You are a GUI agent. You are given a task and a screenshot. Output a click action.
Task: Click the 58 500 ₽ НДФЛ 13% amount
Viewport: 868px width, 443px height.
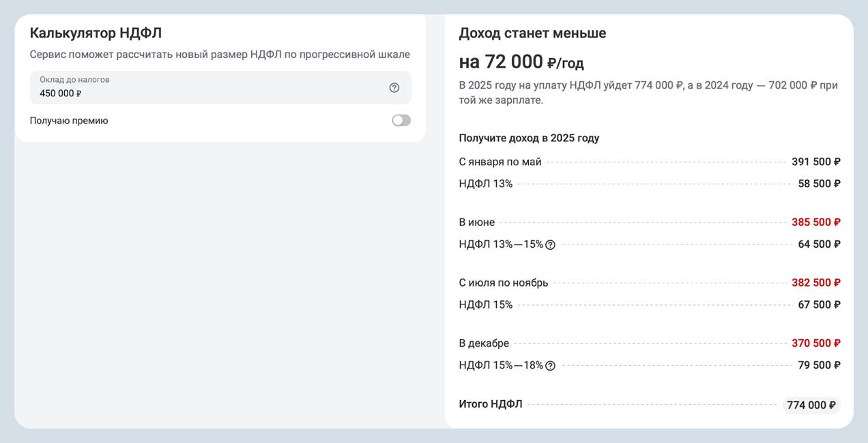point(819,184)
